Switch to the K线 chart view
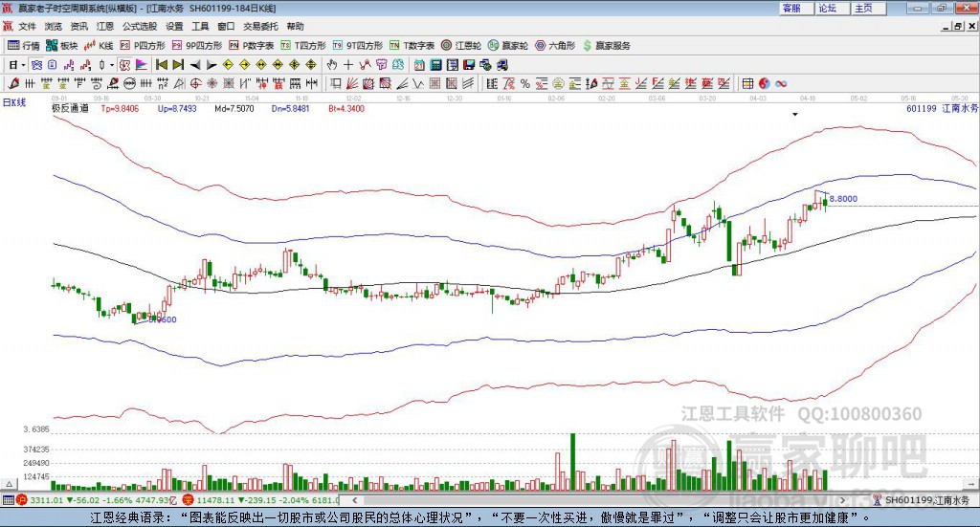 99,46
